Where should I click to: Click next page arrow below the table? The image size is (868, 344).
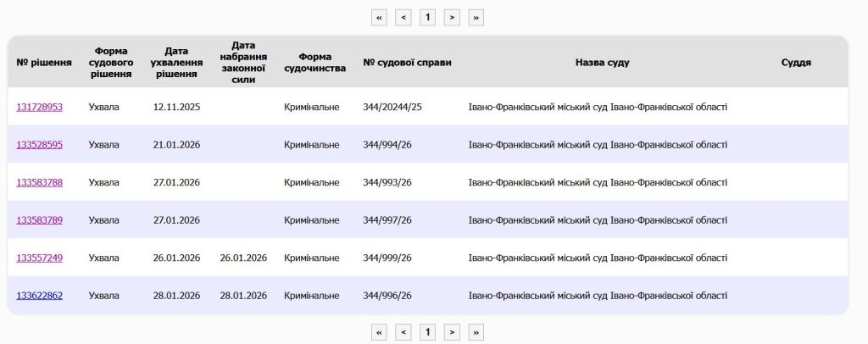click(453, 332)
